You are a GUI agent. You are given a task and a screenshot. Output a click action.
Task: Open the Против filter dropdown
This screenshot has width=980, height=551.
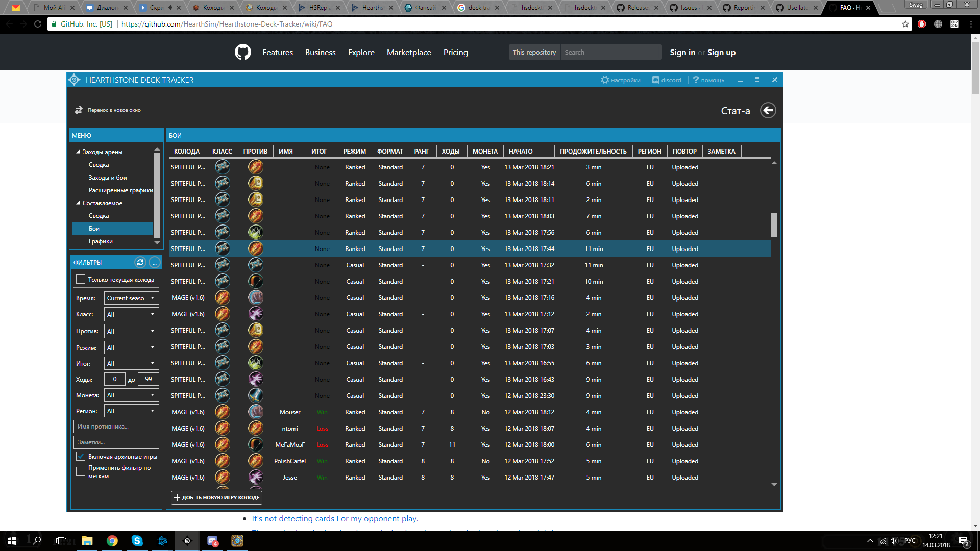(132, 331)
